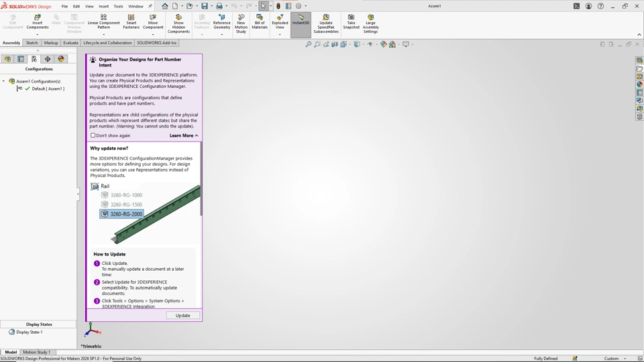Switch to Motion Study 1 tab
The width and height of the screenshot is (644, 362).
click(37, 352)
